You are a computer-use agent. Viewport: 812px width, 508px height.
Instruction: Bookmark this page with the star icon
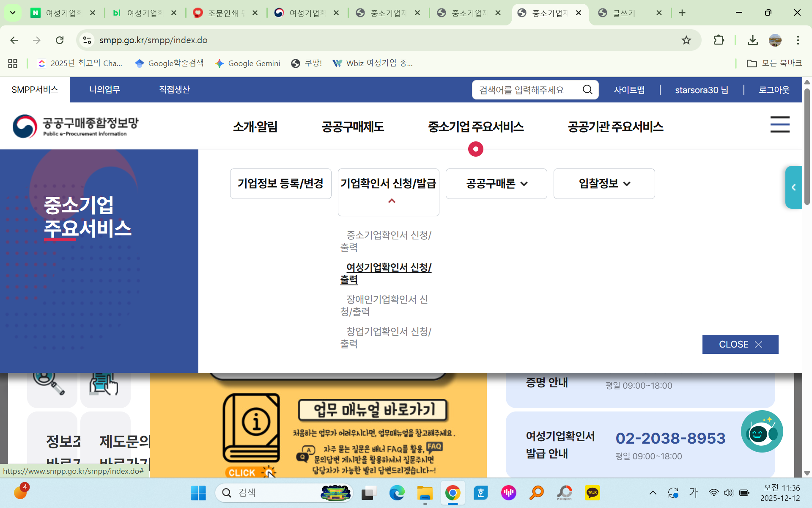[686, 40]
